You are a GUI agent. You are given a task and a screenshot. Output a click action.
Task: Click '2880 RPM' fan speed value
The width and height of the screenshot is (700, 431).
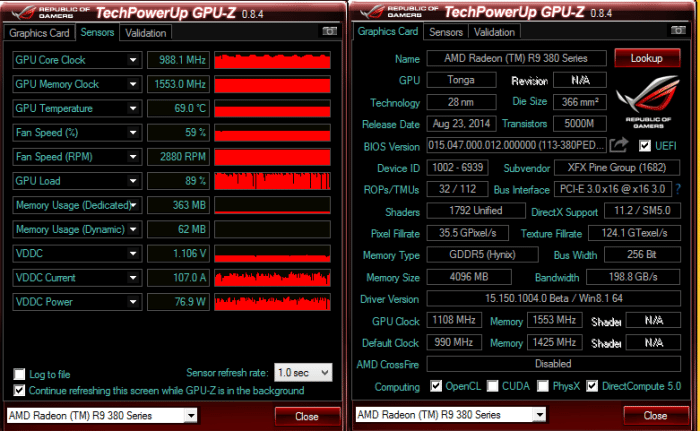(x=179, y=156)
